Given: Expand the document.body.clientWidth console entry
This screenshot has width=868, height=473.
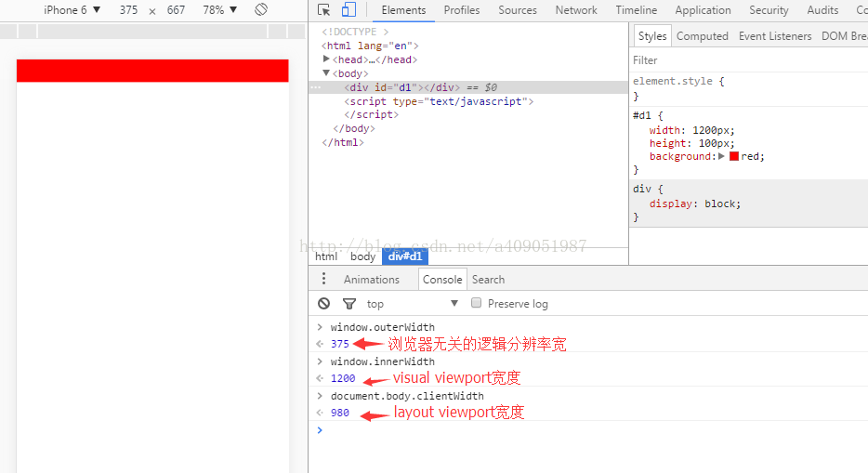Looking at the screenshot, I should point(320,396).
